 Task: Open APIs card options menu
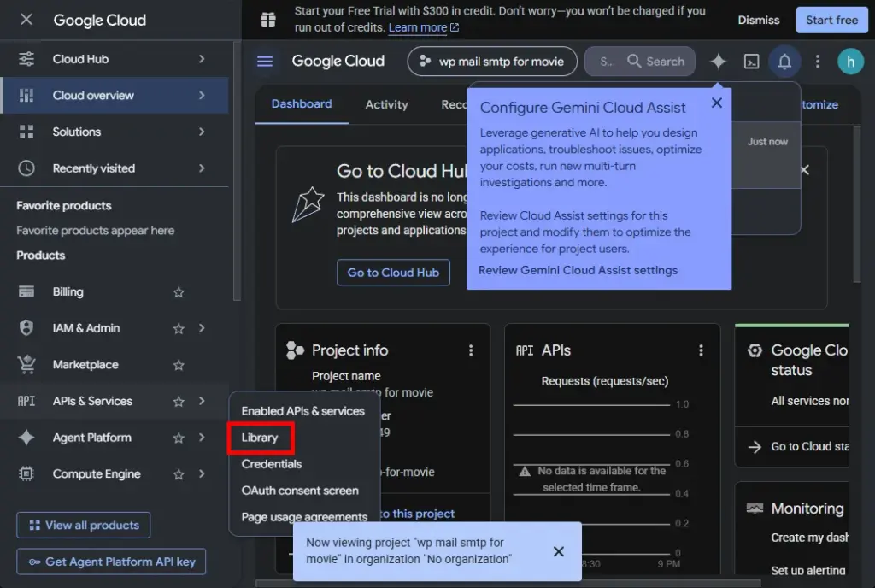click(701, 350)
